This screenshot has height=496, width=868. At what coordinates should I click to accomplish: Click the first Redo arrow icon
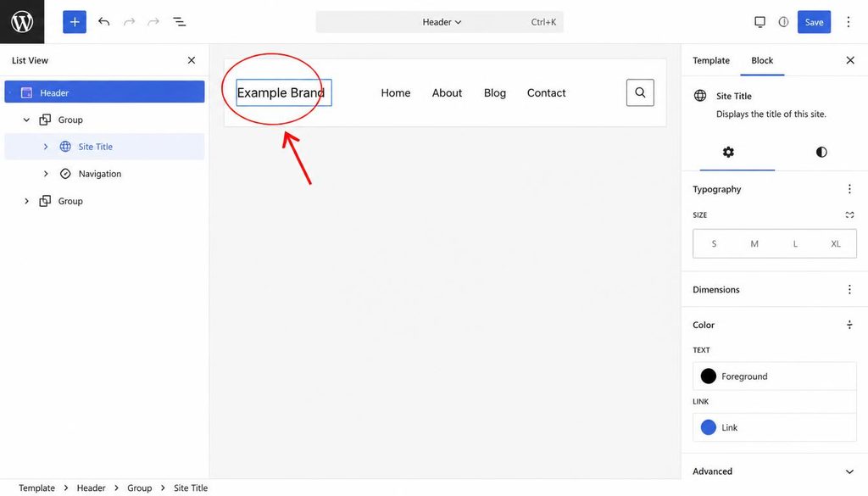click(x=130, y=21)
